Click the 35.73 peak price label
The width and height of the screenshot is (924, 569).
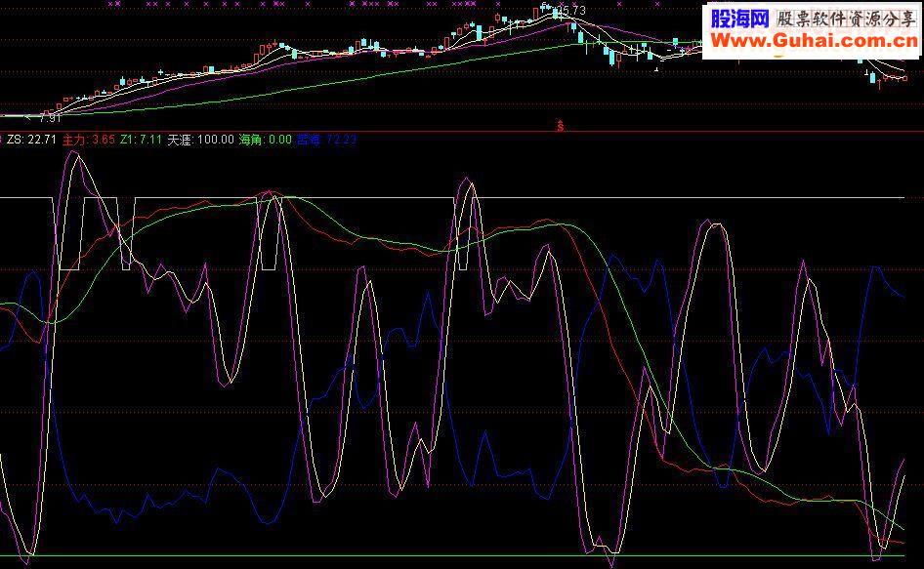pos(571,11)
